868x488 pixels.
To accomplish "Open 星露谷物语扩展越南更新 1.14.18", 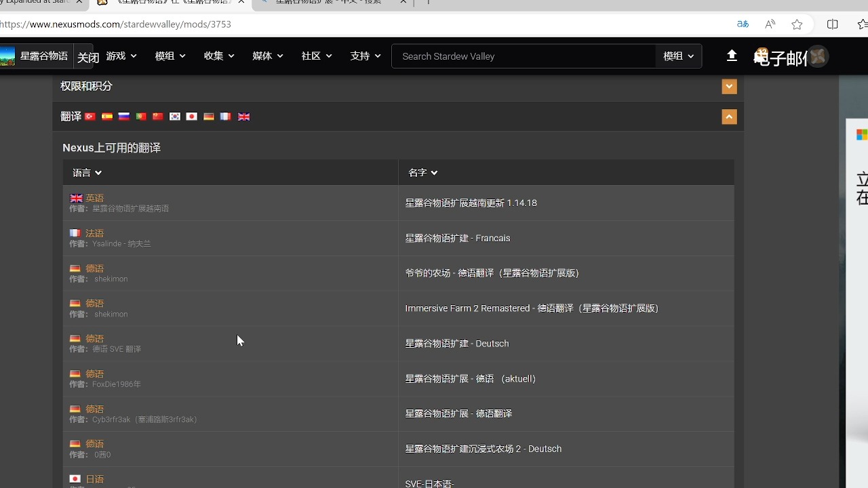I will [x=471, y=203].
